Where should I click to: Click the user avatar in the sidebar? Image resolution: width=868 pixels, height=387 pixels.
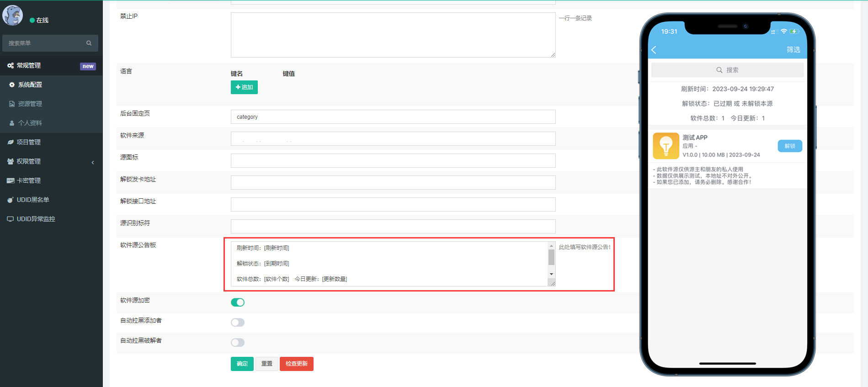(x=13, y=16)
